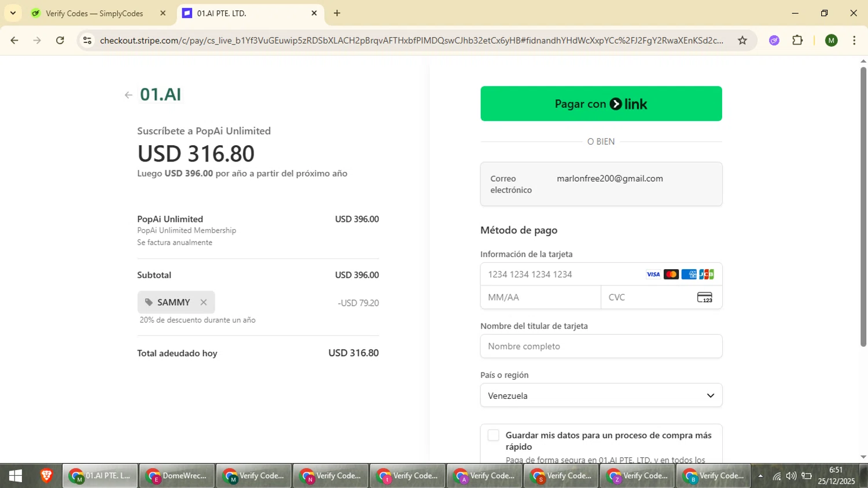The width and height of the screenshot is (868, 488).
Task: Click the Se factura anualmente text
Action: (175, 243)
